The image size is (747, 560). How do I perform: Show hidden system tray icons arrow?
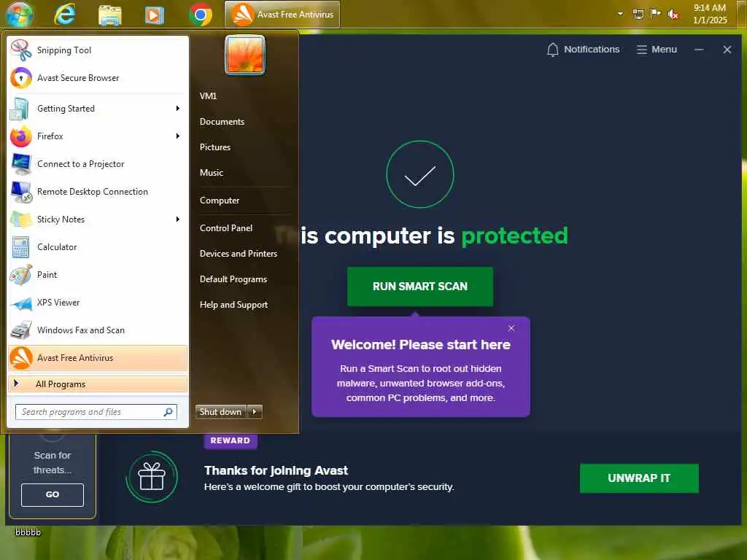tap(620, 14)
